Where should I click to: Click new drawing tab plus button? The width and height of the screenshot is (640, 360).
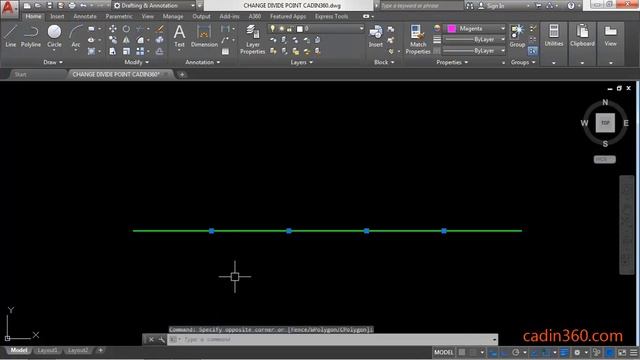point(182,75)
